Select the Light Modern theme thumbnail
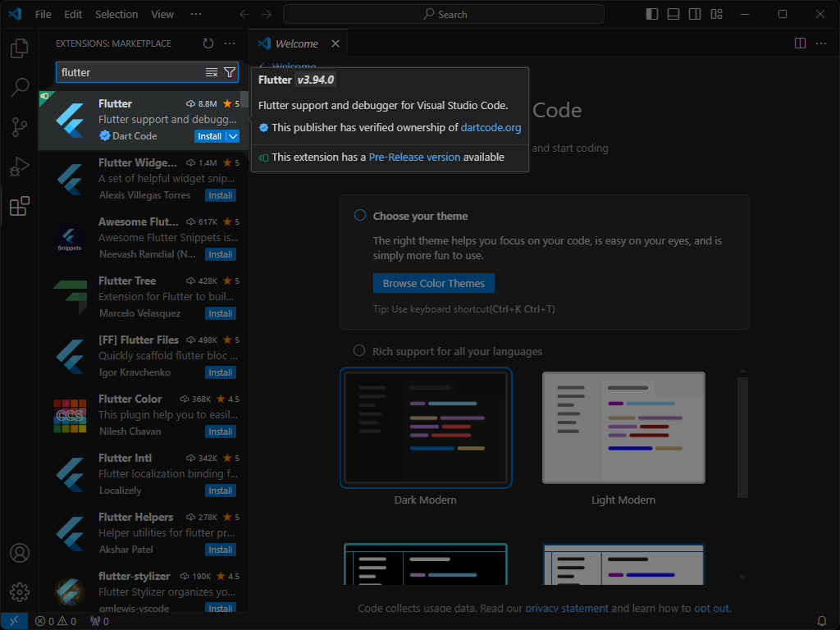The image size is (840, 630). (x=623, y=427)
